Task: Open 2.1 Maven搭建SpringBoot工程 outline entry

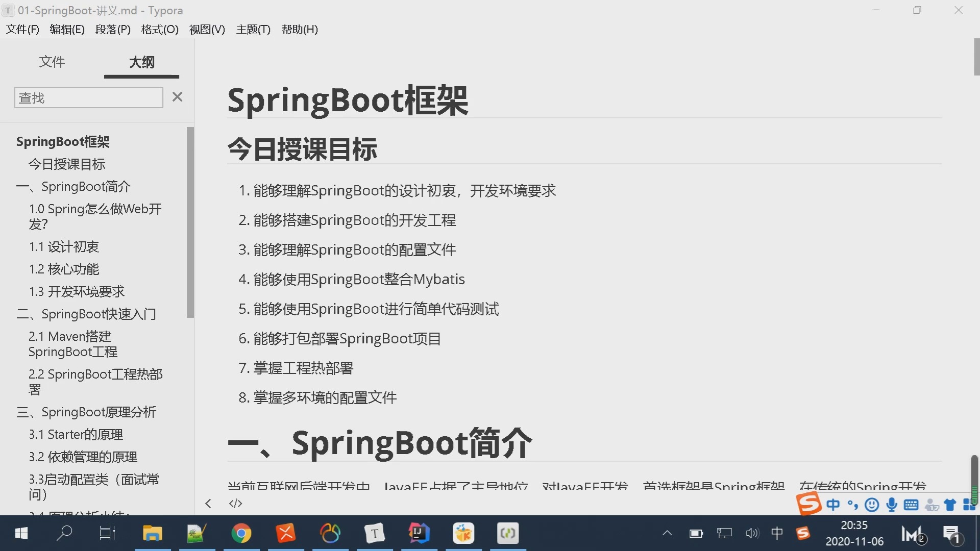Action: click(x=73, y=344)
